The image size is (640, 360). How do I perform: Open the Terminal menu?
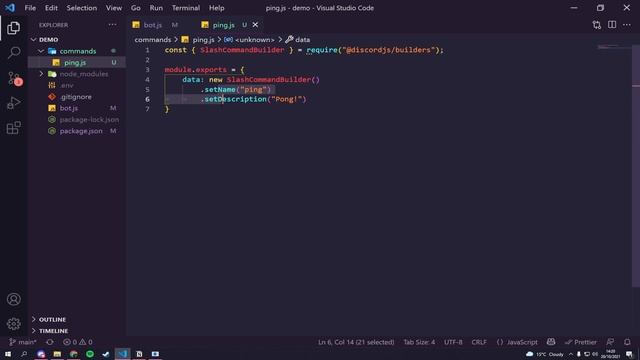tap(186, 8)
